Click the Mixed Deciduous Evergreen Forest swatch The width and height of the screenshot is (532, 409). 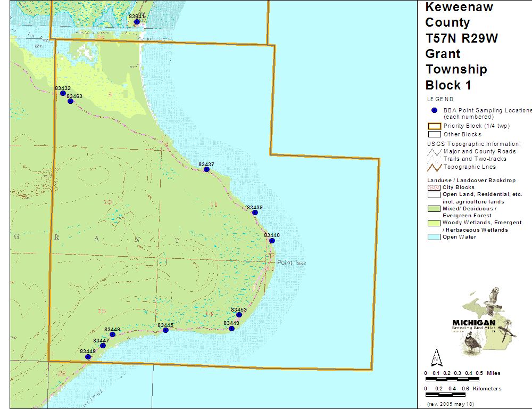[x=434, y=209]
